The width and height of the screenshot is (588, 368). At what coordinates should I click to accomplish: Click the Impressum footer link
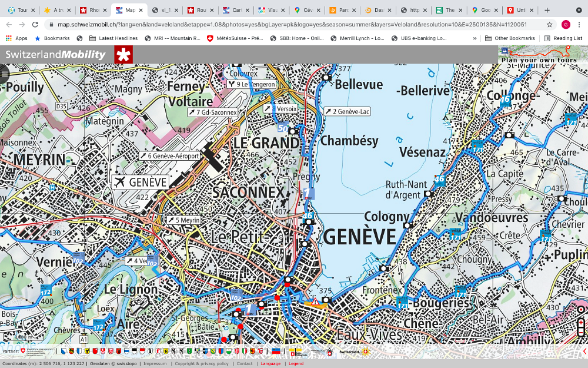click(155, 364)
